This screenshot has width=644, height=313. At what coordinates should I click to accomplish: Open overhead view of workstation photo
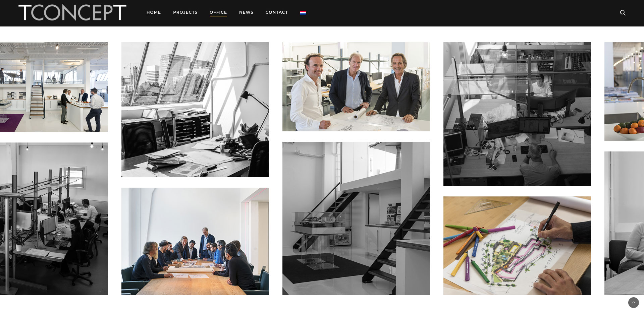pyautogui.click(x=517, y=114)
